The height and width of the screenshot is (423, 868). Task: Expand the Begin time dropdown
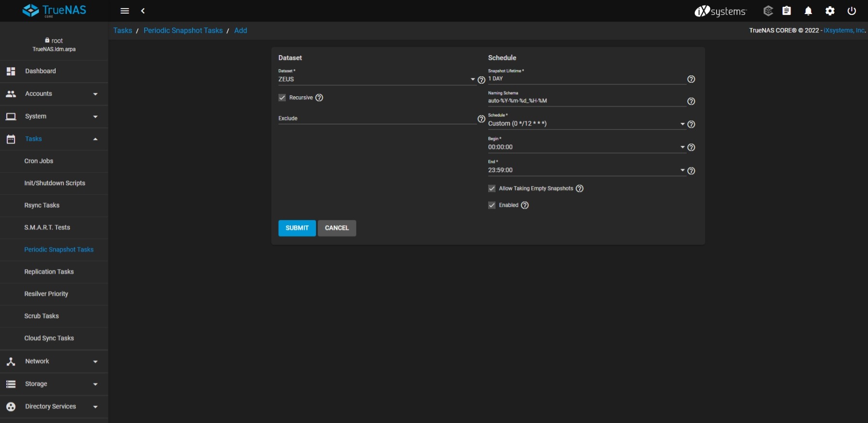585,147
